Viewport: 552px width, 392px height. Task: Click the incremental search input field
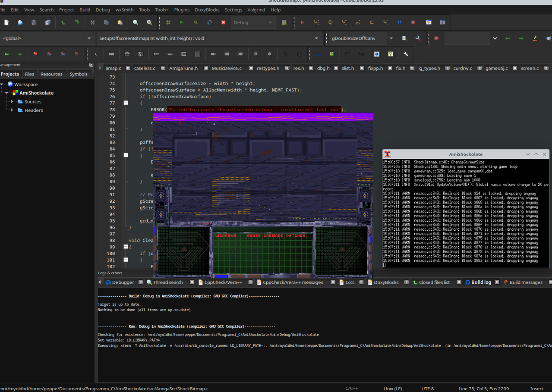click(467, 38)
